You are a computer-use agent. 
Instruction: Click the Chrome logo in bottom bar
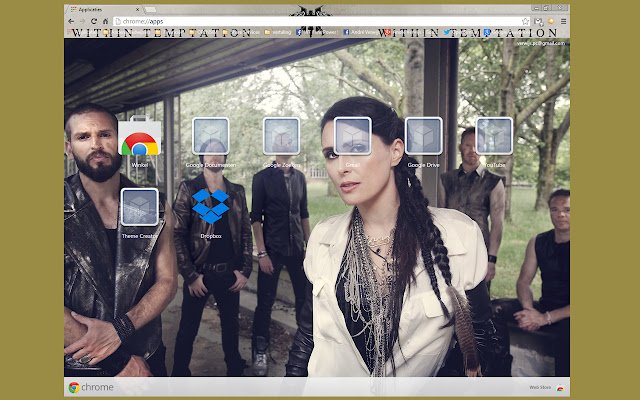[91, 387]
